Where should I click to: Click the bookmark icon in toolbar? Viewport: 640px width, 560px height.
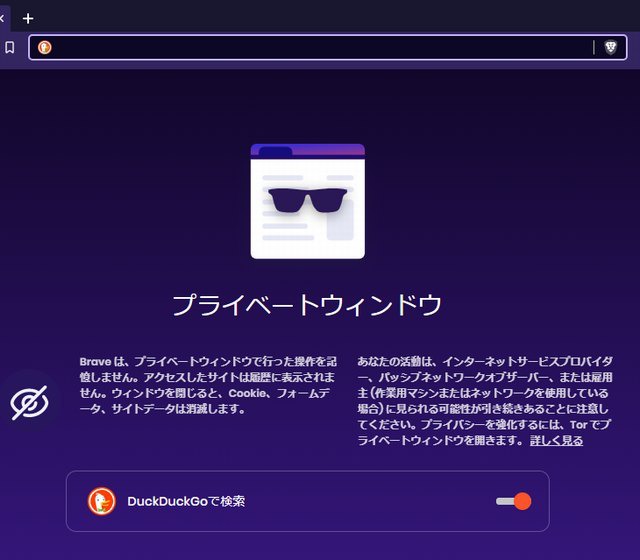[x=9, y=47]
